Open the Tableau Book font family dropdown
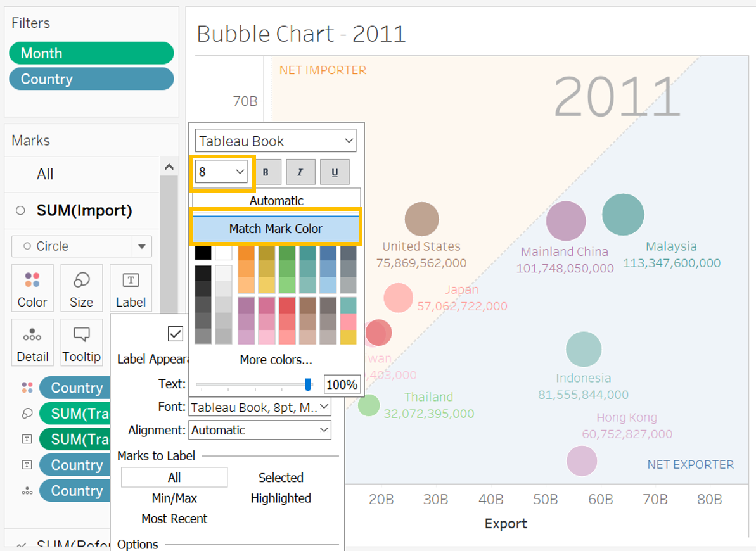The width and height of the screenshot is (756, 551). click(276, 141)
